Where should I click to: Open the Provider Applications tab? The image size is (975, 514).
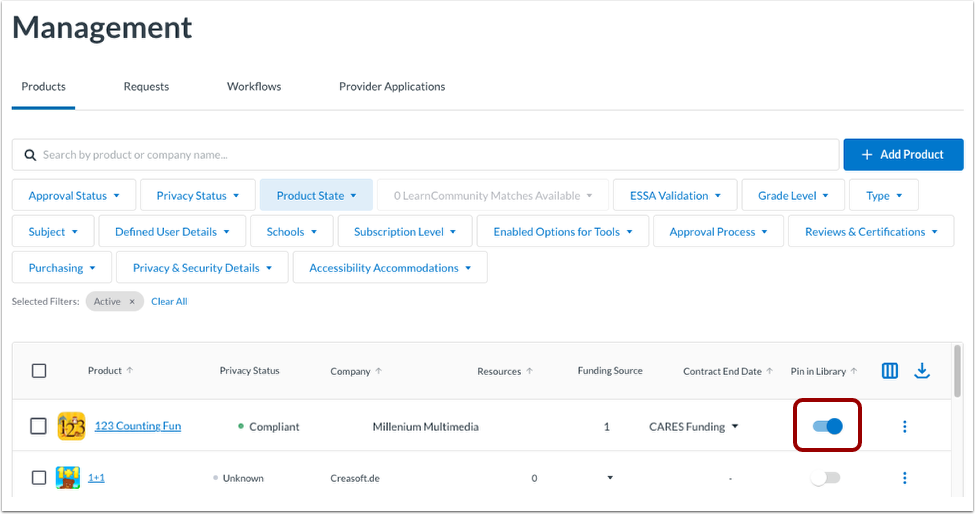pos(392,86)
